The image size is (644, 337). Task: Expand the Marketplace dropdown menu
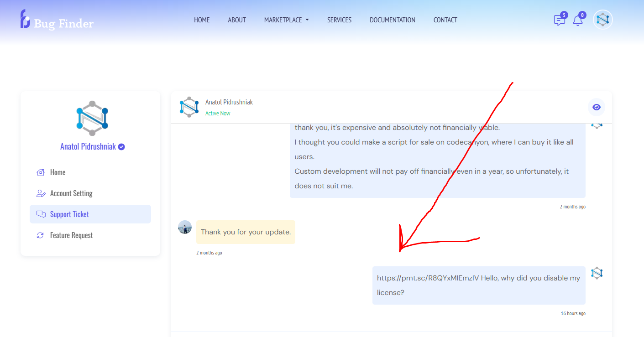286,20
